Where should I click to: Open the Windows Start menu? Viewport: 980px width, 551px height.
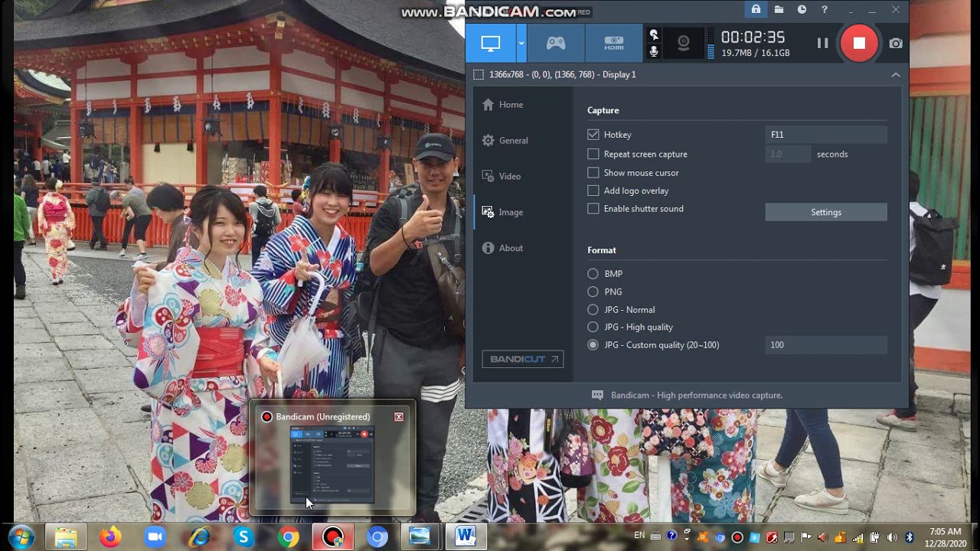pos(21,537)
